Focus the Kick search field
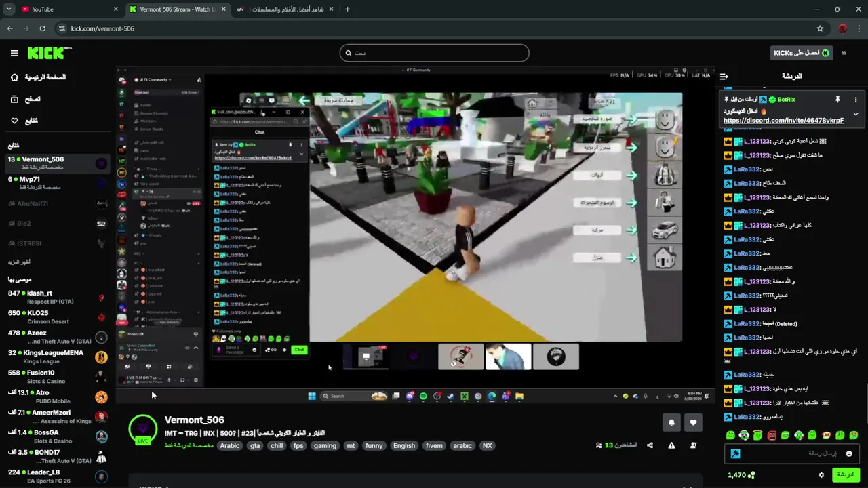The width and height of the screenshot is (868, 488). pos(434,53)
